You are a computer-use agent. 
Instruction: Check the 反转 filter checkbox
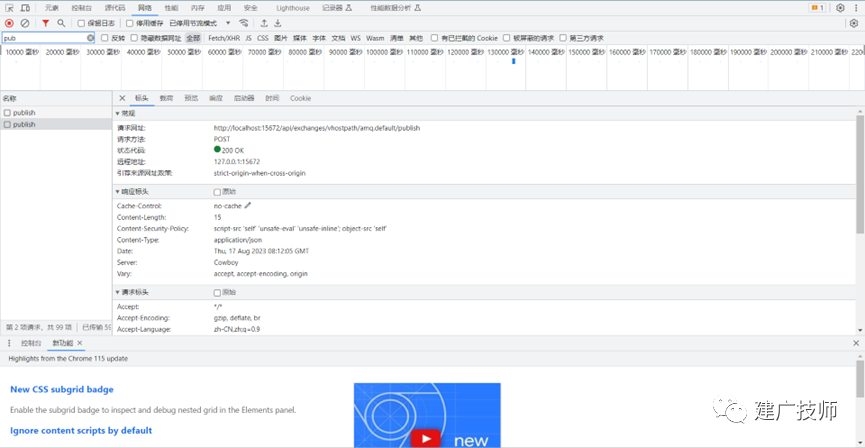point(105,38)
